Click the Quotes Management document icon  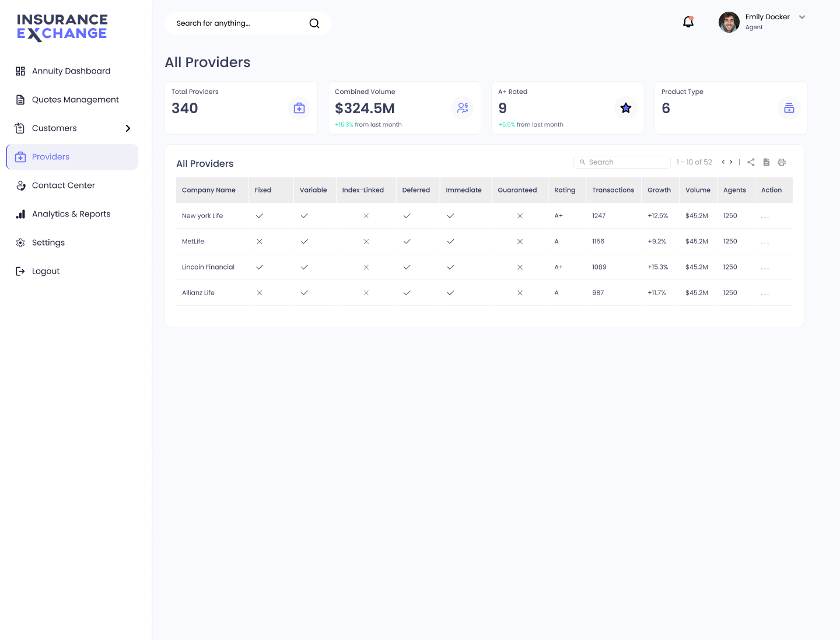coord(20,100)
